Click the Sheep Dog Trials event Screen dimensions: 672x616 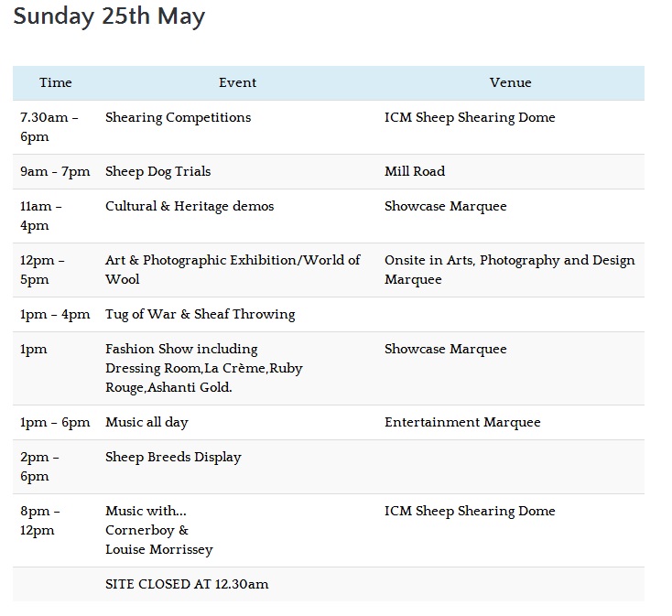(x=157, y=171)
